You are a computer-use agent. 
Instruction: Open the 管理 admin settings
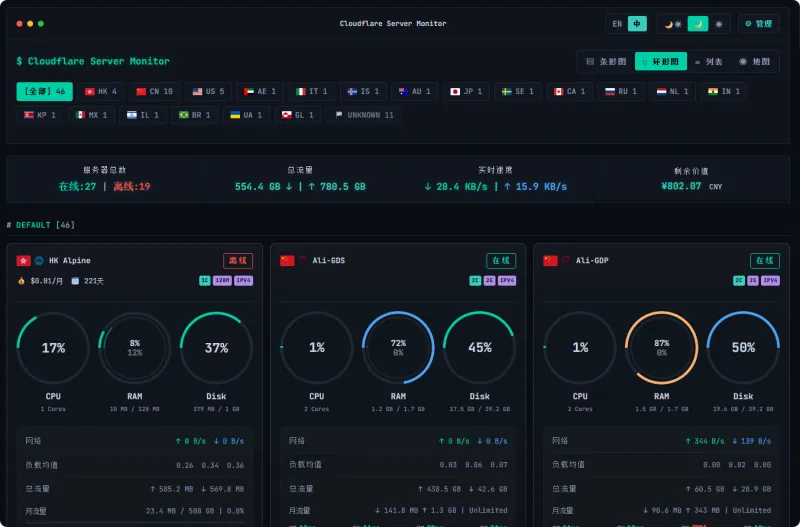(x=758, y=24)
